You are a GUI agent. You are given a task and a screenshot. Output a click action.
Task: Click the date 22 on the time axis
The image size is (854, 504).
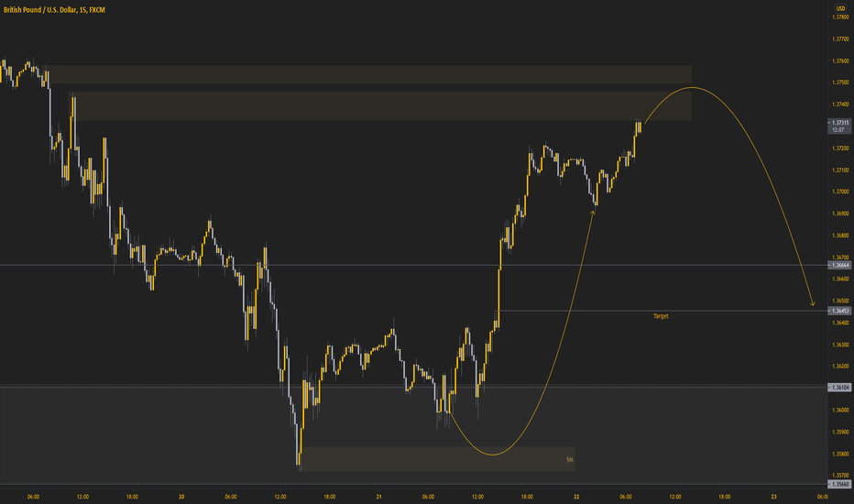[576, 497]
